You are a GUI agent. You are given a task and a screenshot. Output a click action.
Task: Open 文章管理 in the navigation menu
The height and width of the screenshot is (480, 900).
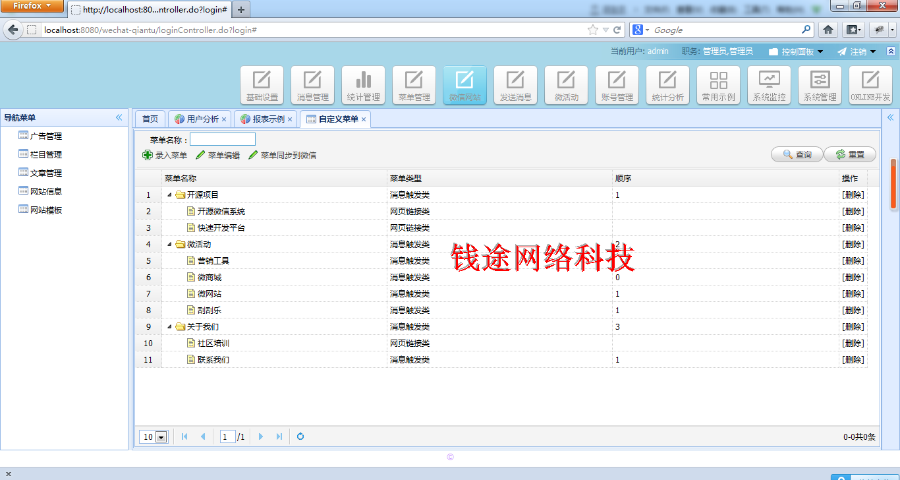pos(40,173)
